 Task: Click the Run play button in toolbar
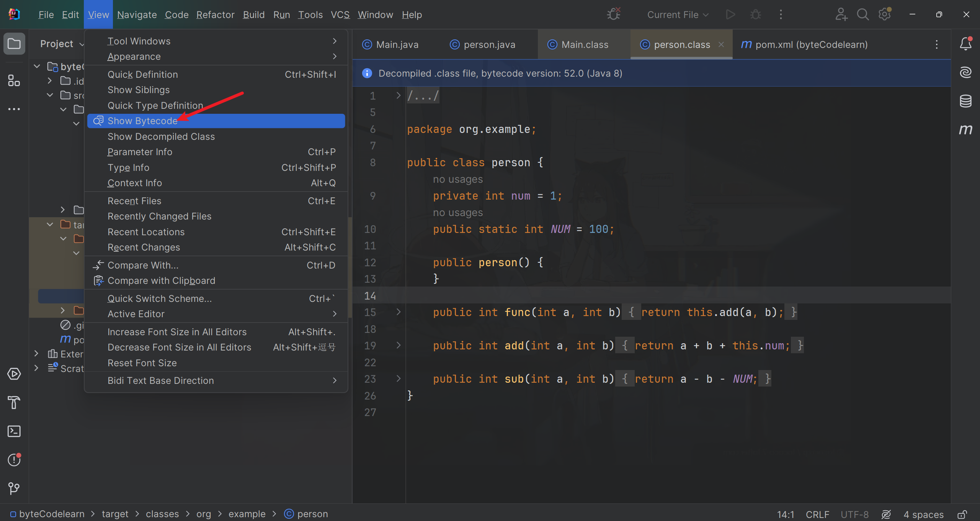click(730, 15)
